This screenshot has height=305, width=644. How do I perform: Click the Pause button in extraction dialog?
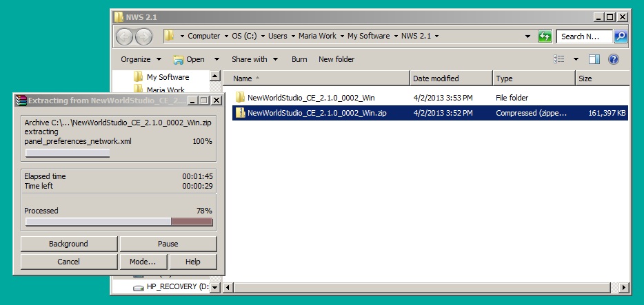pos(168,244)
